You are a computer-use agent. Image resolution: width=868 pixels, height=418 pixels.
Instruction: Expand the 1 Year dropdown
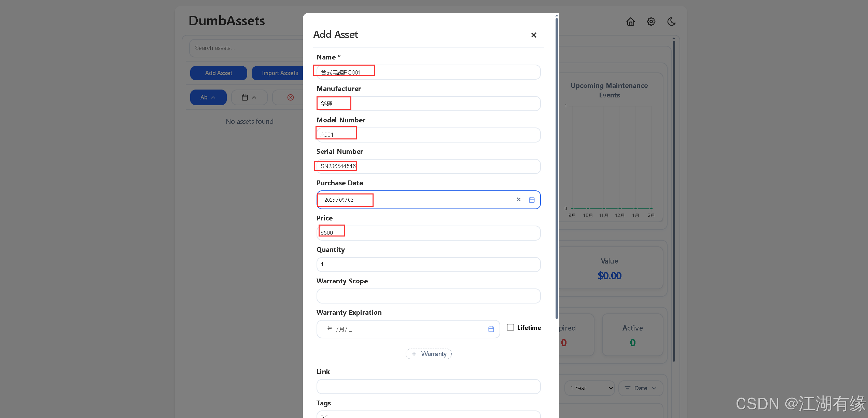[x=590, y=388]
